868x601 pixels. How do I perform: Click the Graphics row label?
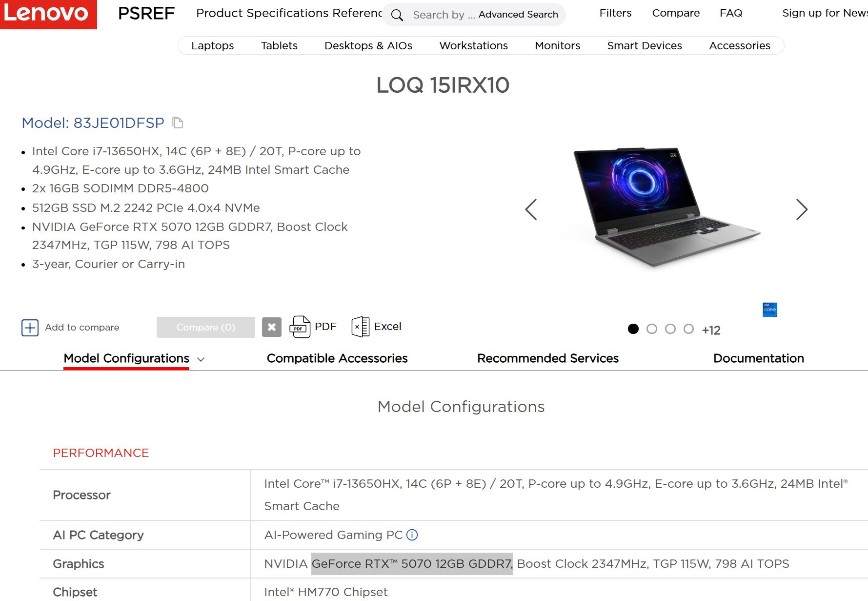pos(79,564)
